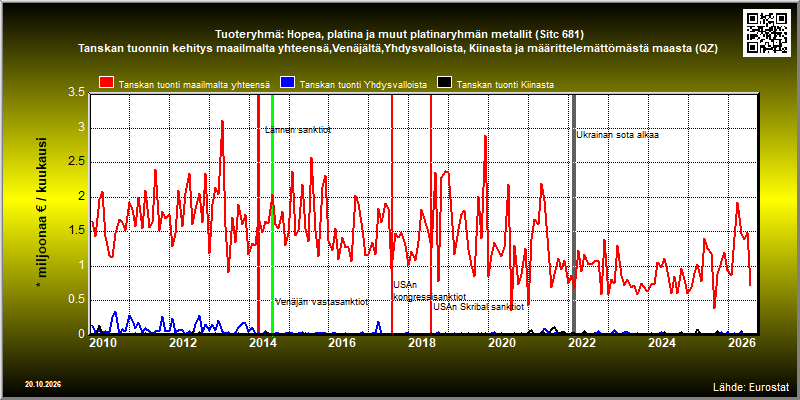The width and height of the screenshot is (800, 400).
Task: Click the green vertical marker line
Action: 272,214
